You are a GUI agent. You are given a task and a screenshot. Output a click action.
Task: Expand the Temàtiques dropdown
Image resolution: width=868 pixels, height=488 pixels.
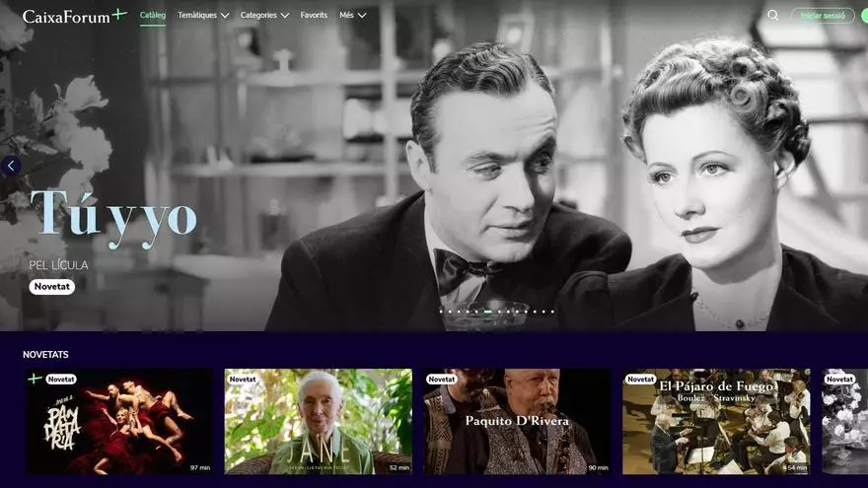point(203,15)
